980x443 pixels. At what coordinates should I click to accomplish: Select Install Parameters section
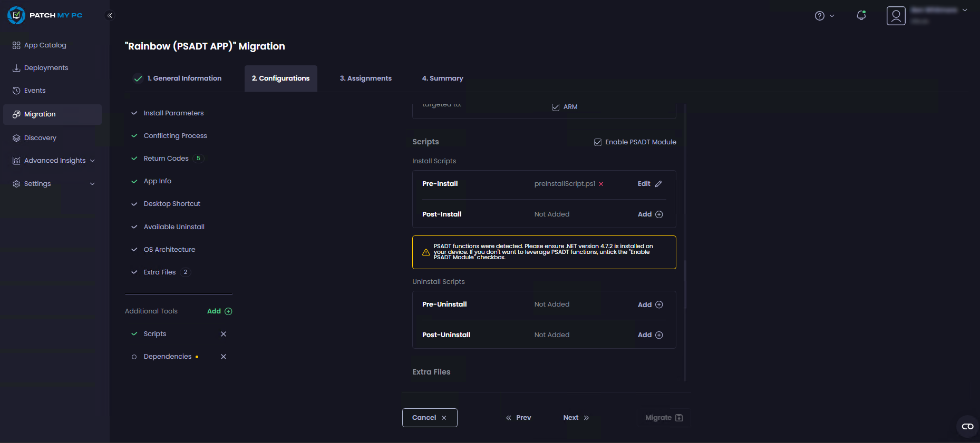[x=173, y=113]
